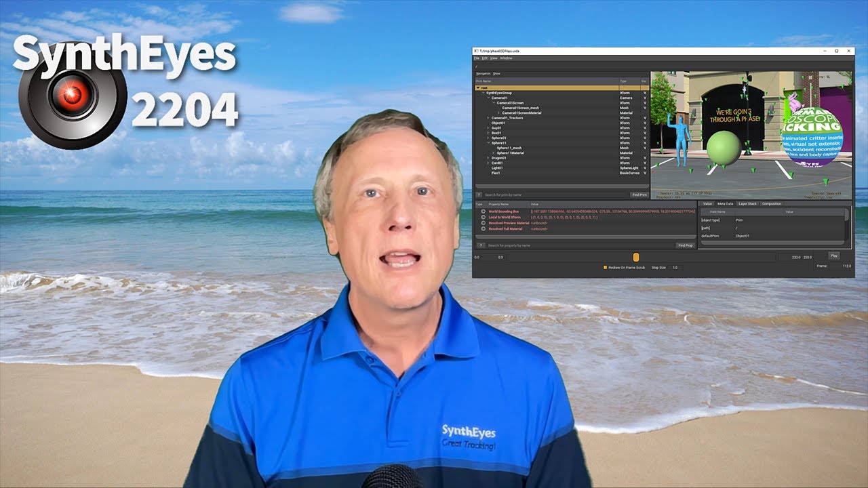Expand the Dragon01 prim
The height and width of the screenshot is (488, 868).
(488, 158)
